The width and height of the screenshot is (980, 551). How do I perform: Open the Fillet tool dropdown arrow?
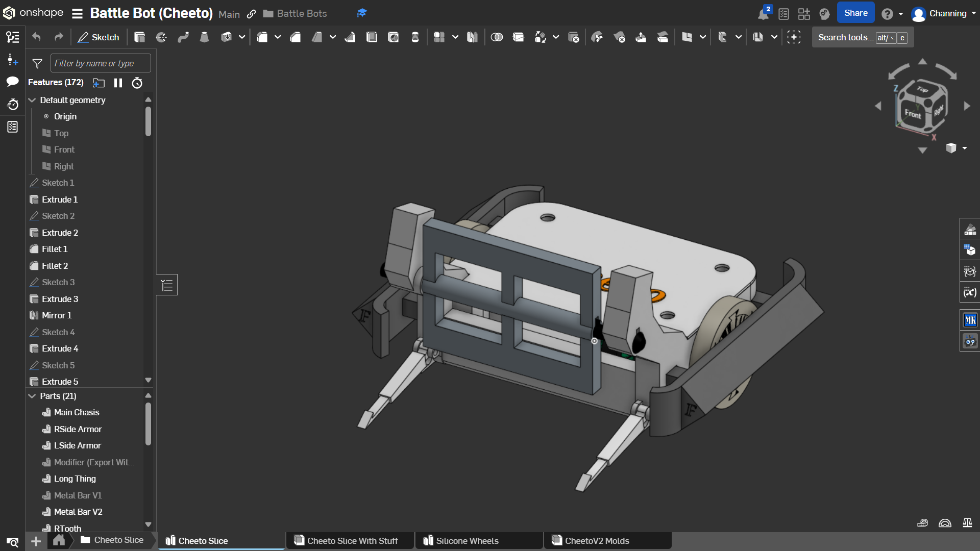coord(278,37)
